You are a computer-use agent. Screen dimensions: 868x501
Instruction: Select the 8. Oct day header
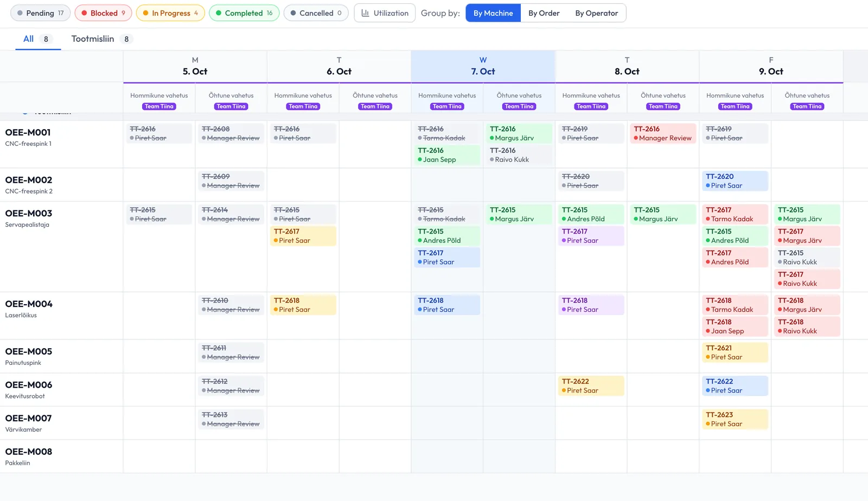tap(627, 66)
